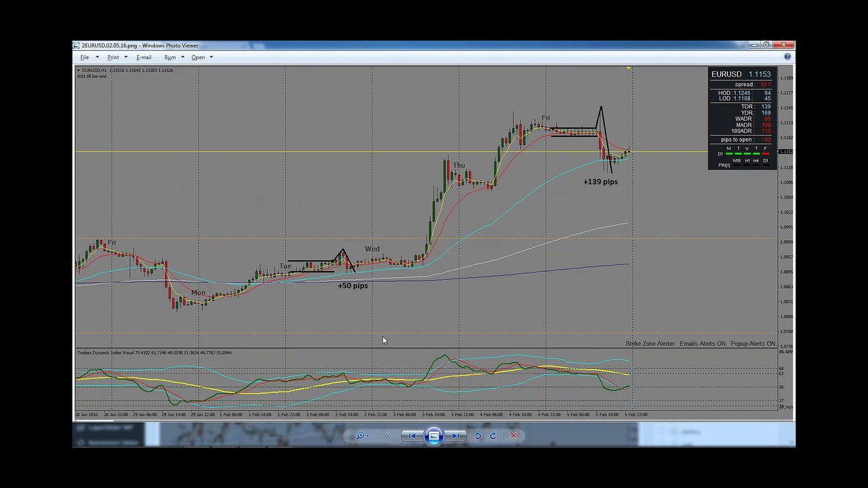Open the Print menu
The image size is (868, 488).
coord(113,57)
